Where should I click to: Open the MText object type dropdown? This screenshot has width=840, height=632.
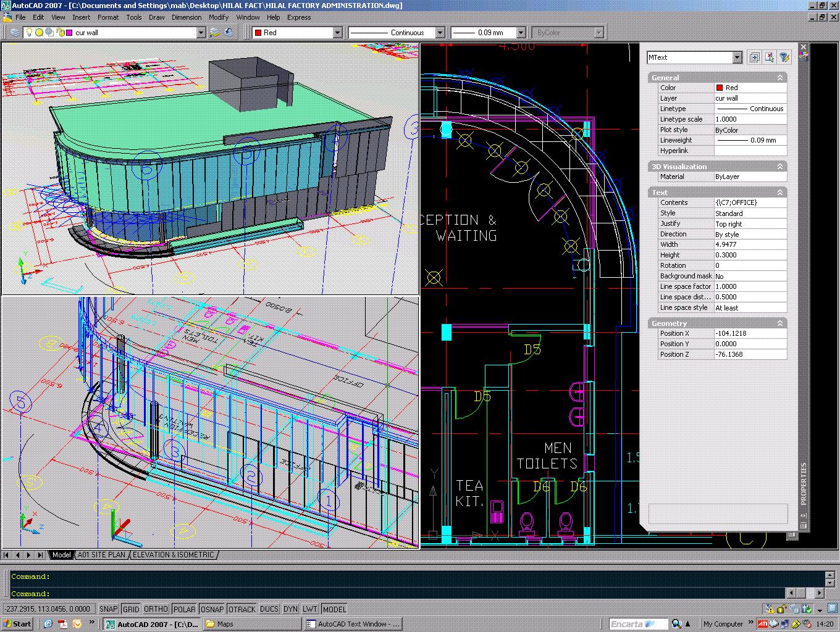737,57
